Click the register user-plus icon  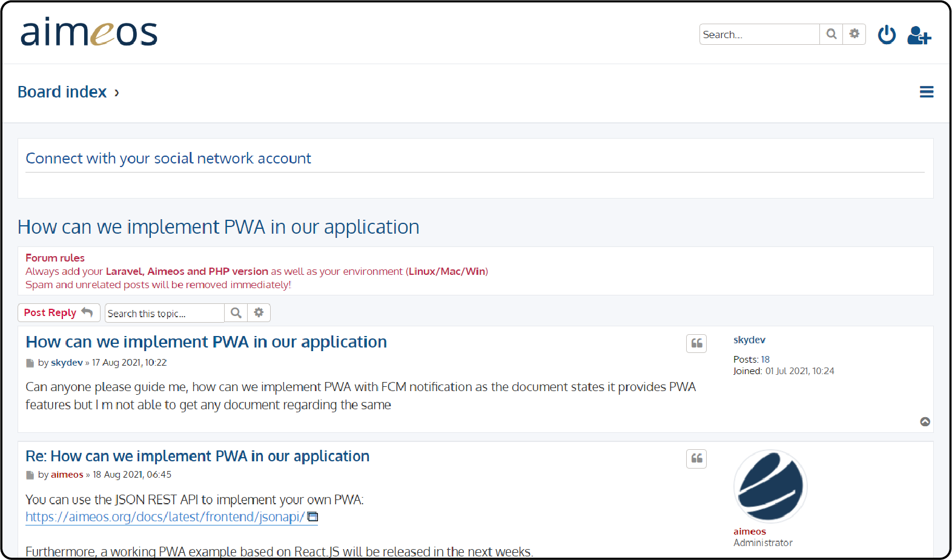click(x=919, y=35)
